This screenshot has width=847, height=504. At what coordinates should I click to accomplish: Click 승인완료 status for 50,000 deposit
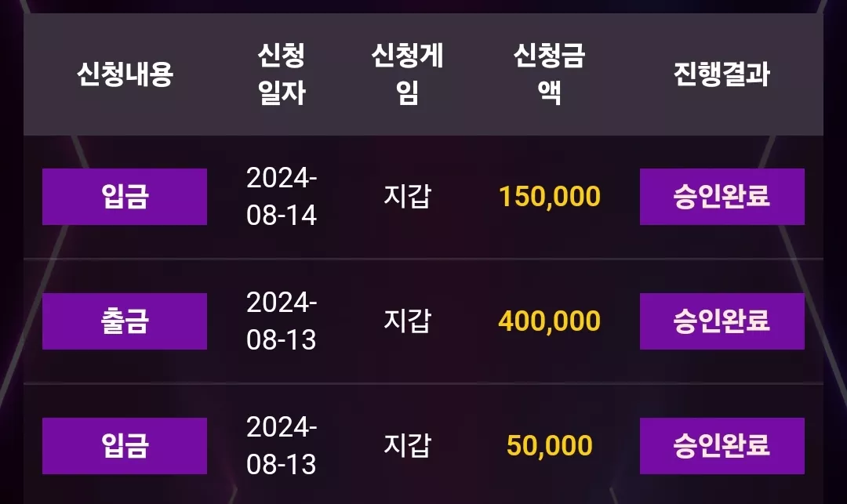pyautogui.click(x=722, y=446)
